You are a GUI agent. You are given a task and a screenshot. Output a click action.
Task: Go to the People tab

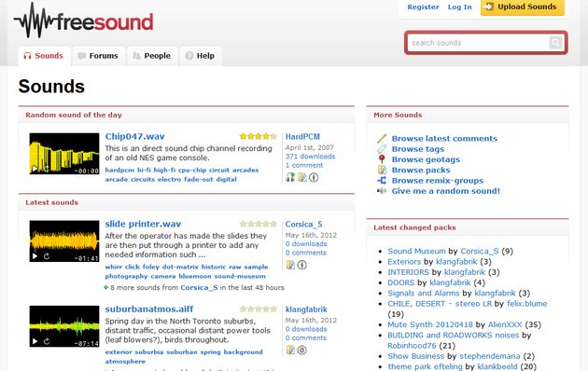point(152,56)
